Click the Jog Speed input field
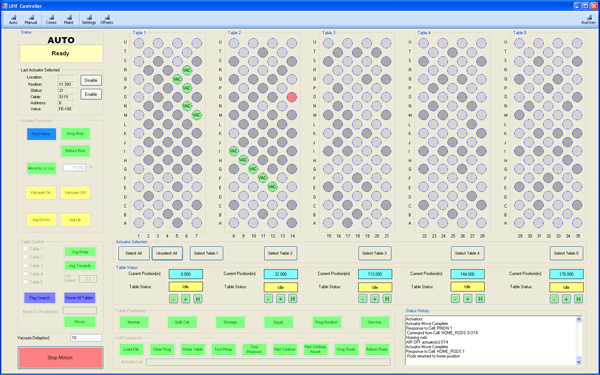Screen dimensions: 600x375 click(88, 279)
